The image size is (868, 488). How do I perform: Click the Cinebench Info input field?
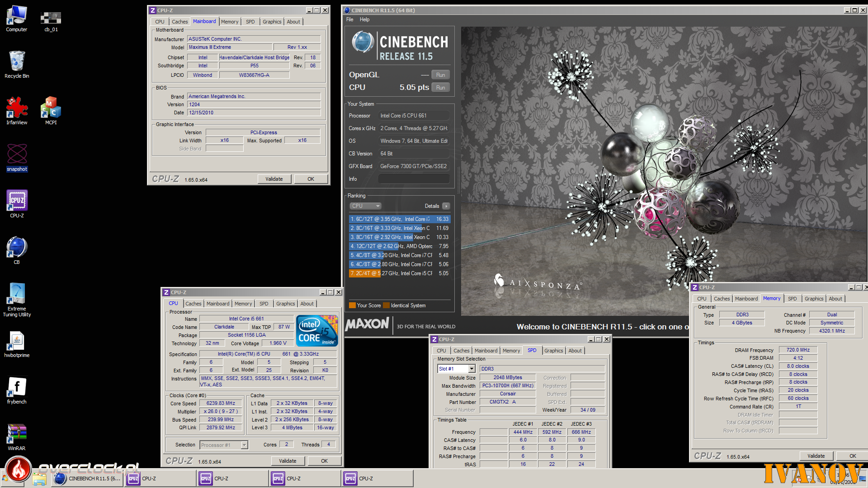[414, 179]
